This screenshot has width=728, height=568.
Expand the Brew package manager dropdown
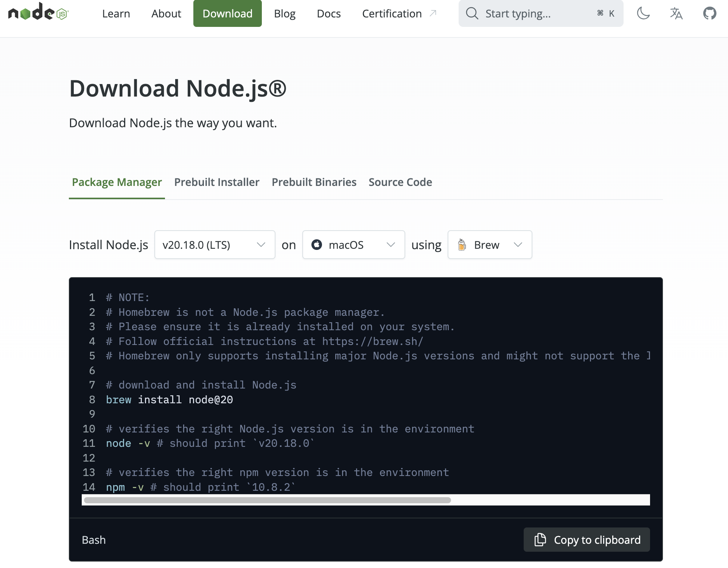coord(490,245)
